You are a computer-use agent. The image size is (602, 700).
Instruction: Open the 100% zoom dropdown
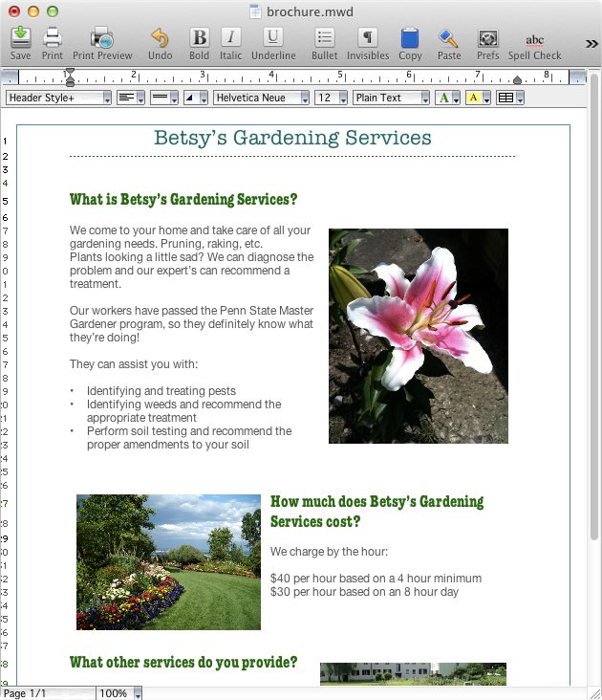[x=119, y=693]
